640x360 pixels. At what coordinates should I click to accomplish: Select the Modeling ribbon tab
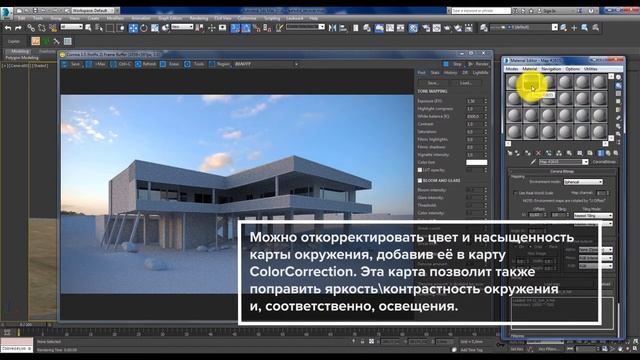click(x=20, y=51)
